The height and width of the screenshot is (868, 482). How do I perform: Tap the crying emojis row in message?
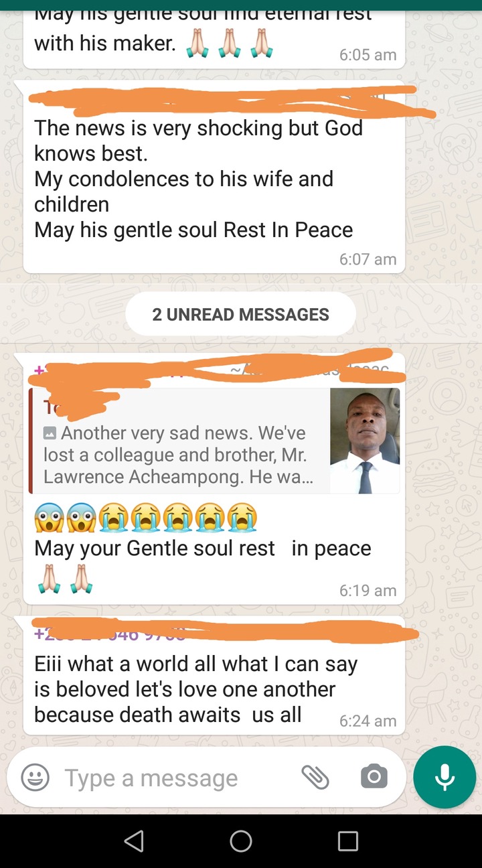tap(146, 517)
